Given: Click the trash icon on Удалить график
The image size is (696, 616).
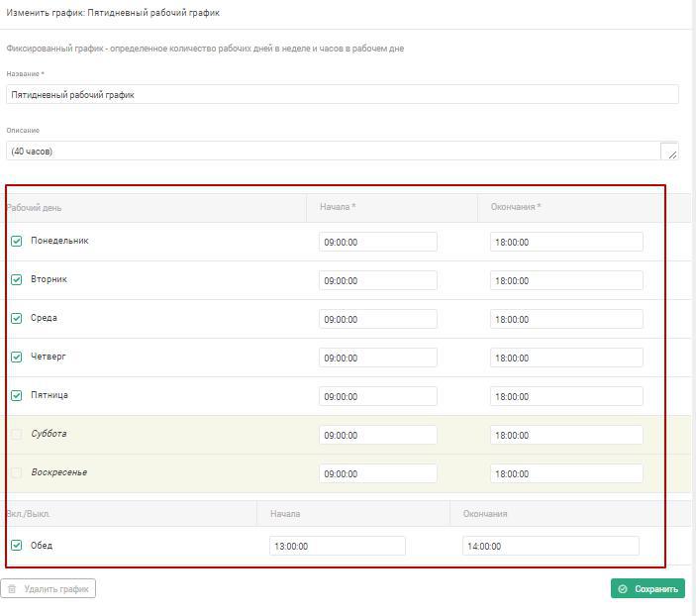Looking at the screenshot, I should (x=12, y=589).
